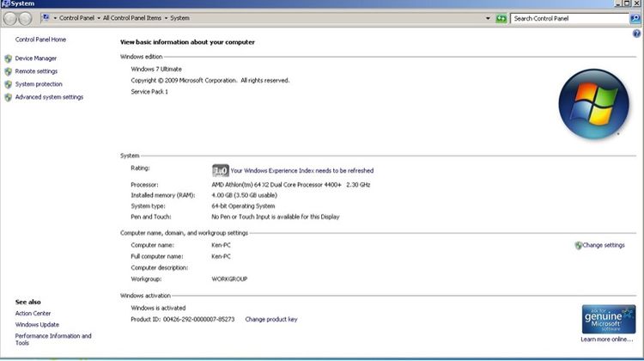Click the 64-bit Operating System value
644x361 pixels.
click(243, 206)
